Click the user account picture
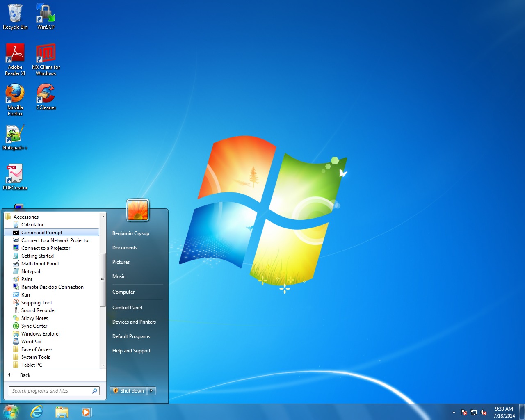The image size is (525, 420). click(138, 210)
